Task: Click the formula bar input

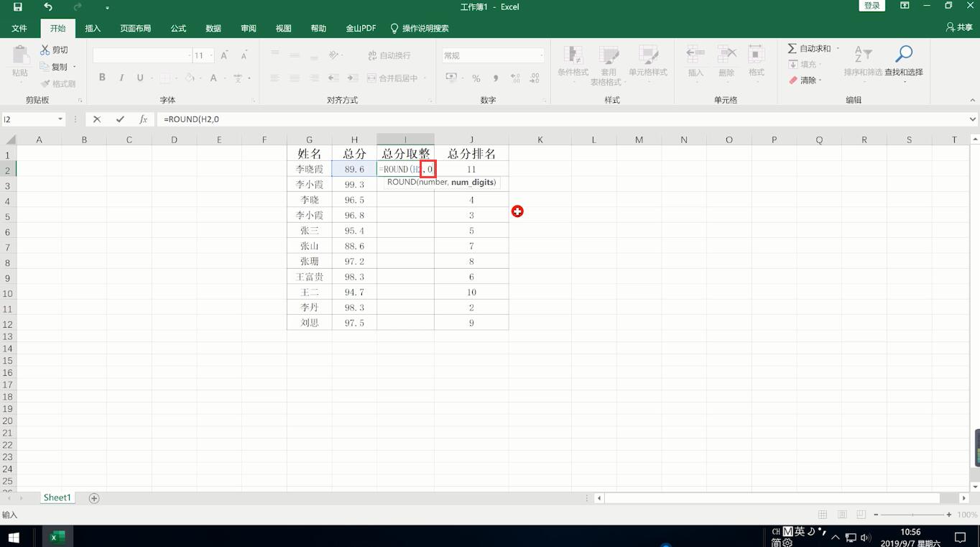Action: click(x=562, y=119)
